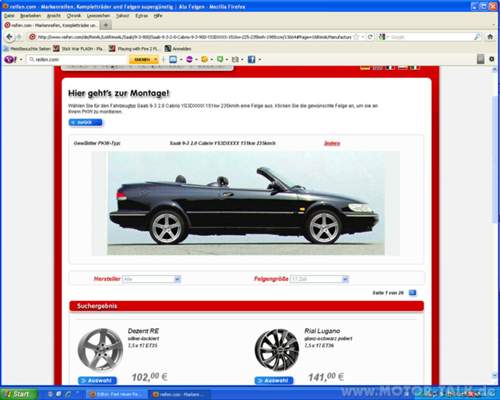
Task: Open the Ansicht menu
Action: 54,16
